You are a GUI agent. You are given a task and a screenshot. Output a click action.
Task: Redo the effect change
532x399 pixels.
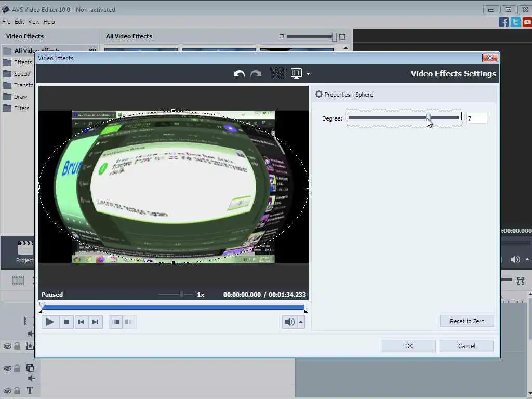click(x=256, y=74)
